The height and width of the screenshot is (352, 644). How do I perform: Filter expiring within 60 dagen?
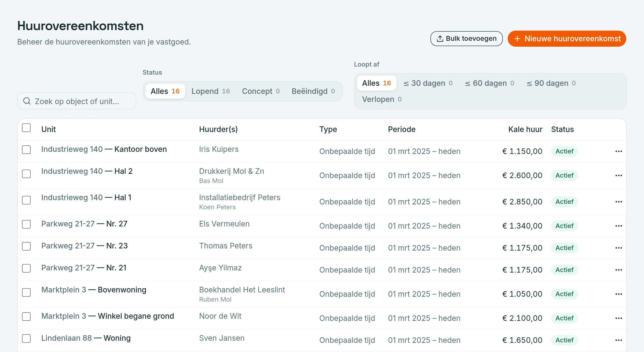pos(489,83)
